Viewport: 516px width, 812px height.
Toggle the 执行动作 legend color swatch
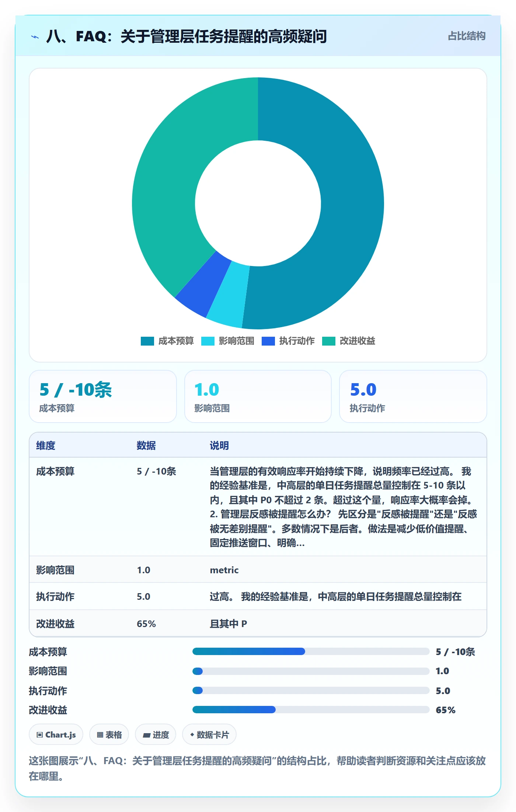tap(268, 341)
